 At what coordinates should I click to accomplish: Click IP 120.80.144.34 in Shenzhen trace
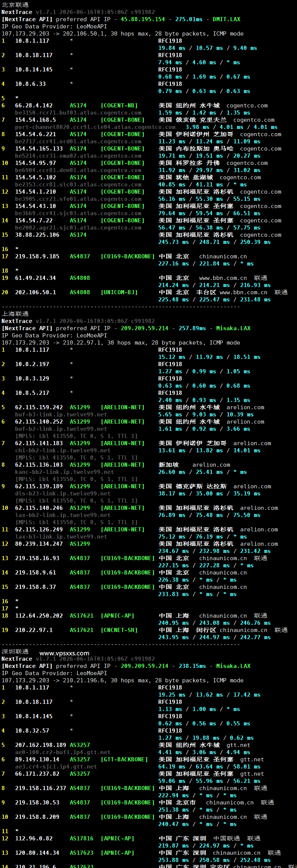(37, 853)
